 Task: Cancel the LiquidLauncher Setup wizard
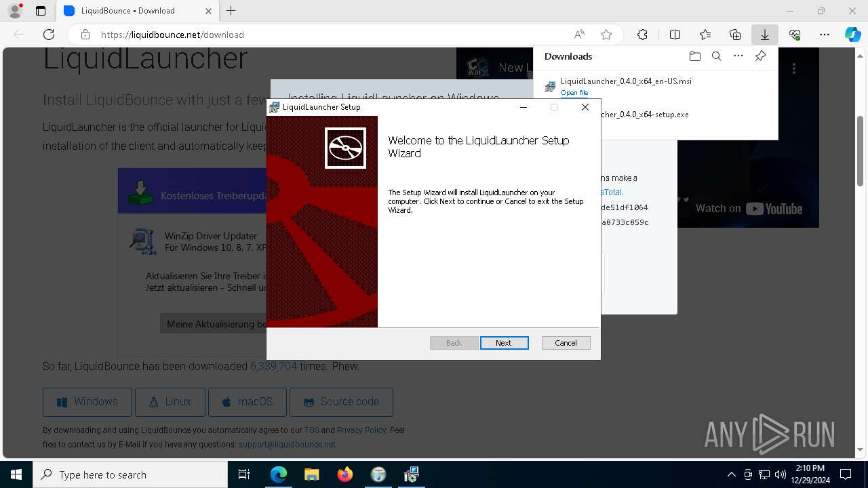click(x=566, y=343)
